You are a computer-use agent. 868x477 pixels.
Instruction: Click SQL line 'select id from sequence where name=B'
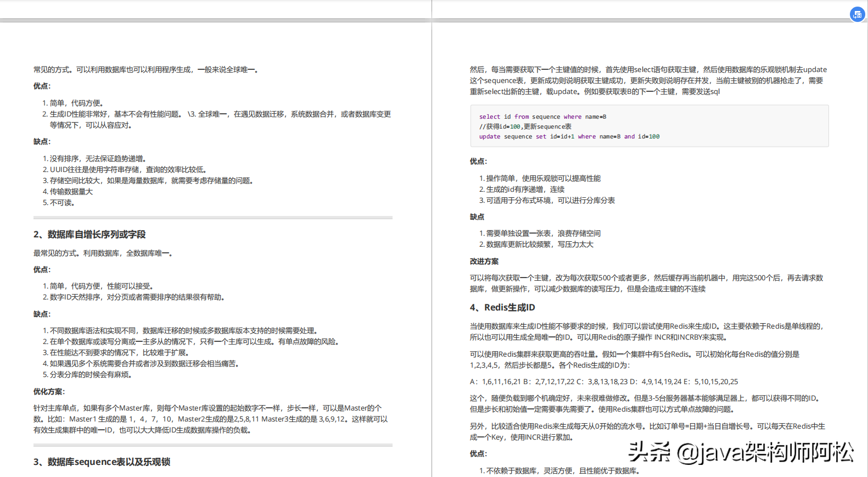click(542, 117)
